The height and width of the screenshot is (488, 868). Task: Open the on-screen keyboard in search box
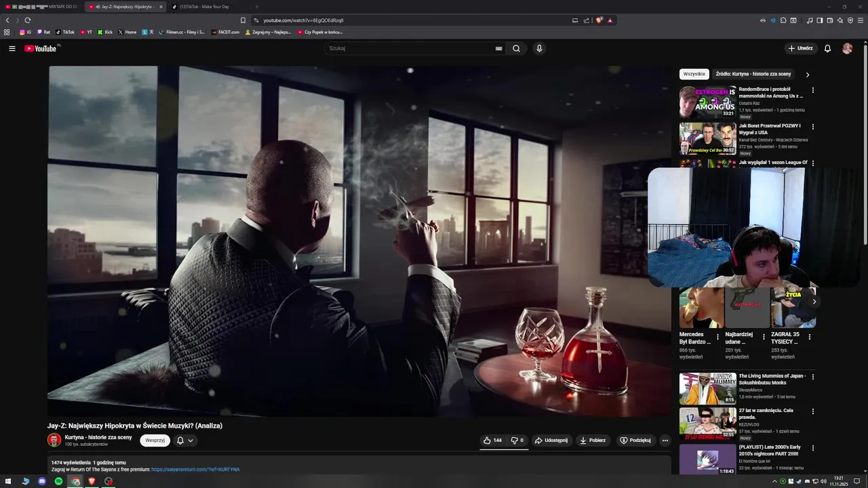coord(498,49)
